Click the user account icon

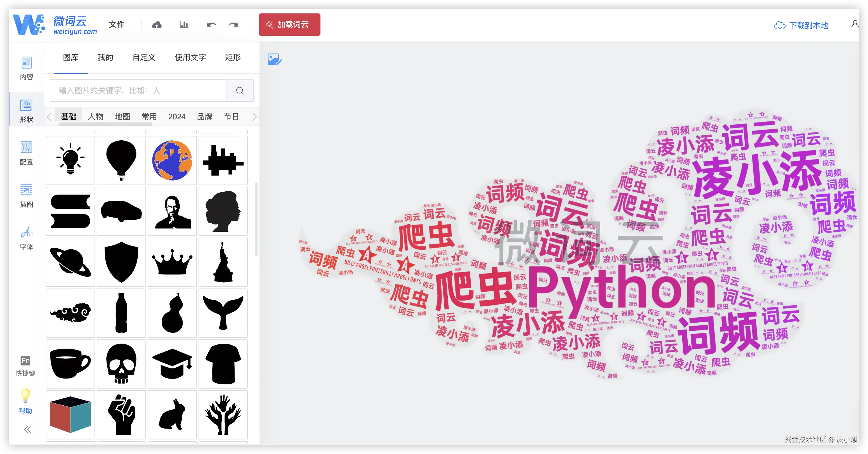tap(855, 24)
